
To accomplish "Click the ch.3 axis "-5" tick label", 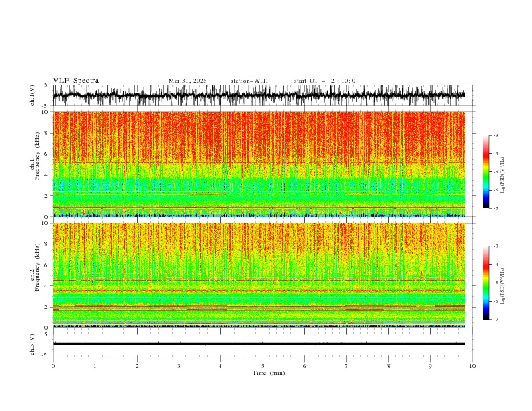I will 45,355.
